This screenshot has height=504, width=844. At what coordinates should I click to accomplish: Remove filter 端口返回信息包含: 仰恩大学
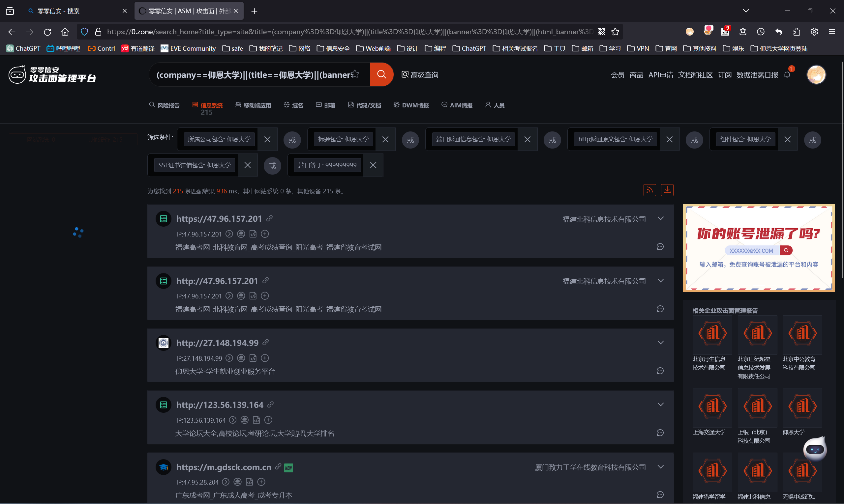[x=527, y=139]
